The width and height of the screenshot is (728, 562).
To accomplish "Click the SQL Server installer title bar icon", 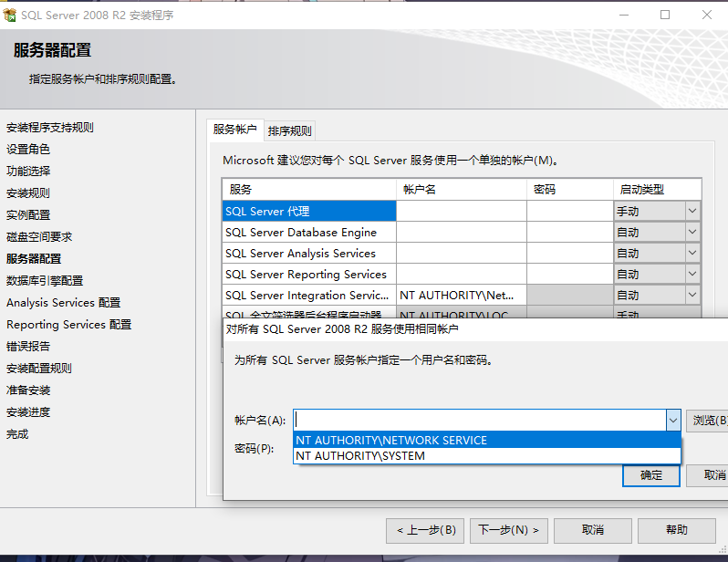I will pyautogui.click(x=9, y=15).
